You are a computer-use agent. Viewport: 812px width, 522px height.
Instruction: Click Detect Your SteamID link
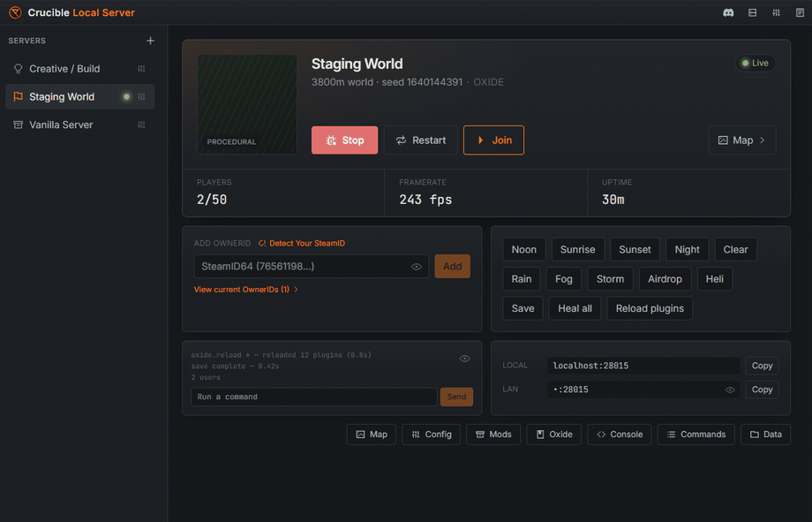pyautogui.click(x=301, y=243)
